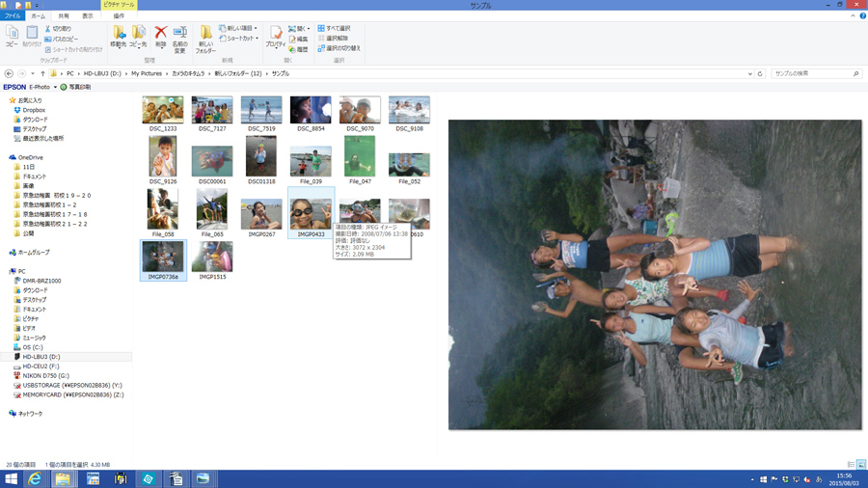868x488 pixels.
Task: Refresh the folder via address bar icon
Action: tap(760, 73)
